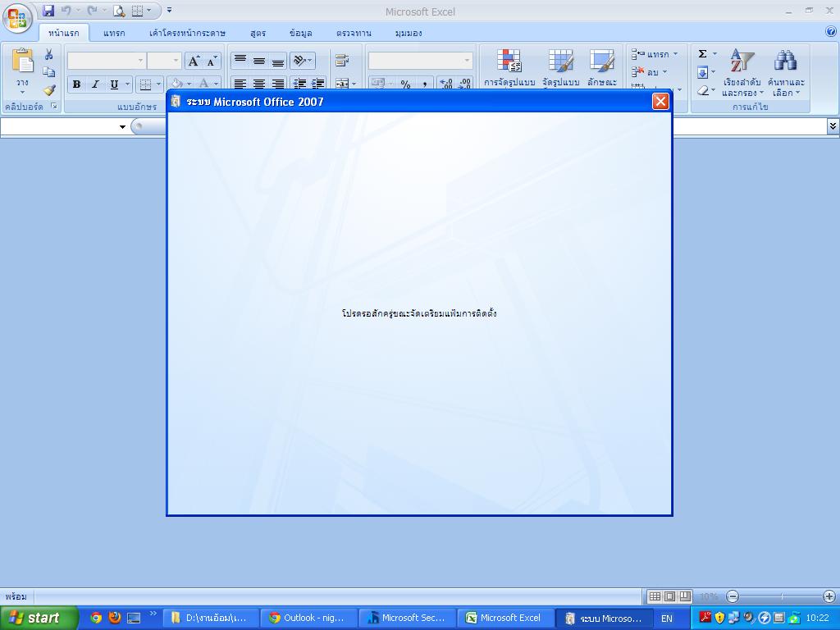The height and width of the screenshot is (630, 840).
Task: Switch to Normal view in status bar
Action: pos(655,596)
